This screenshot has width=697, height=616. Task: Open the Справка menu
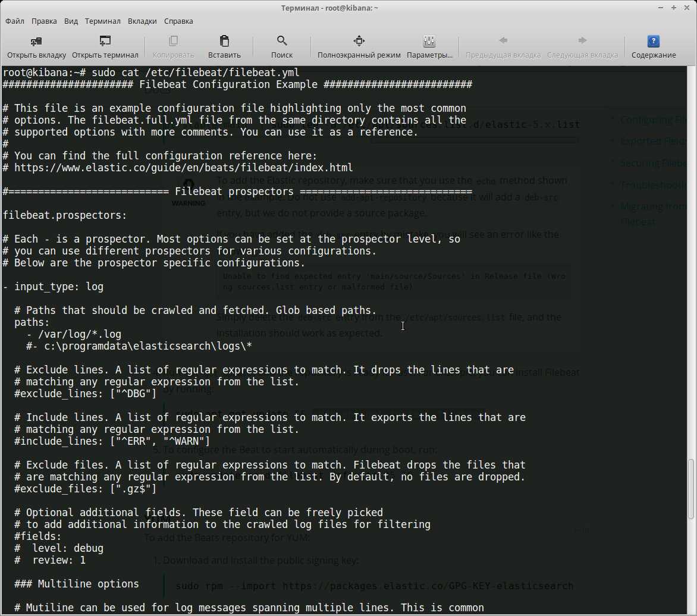178,21
